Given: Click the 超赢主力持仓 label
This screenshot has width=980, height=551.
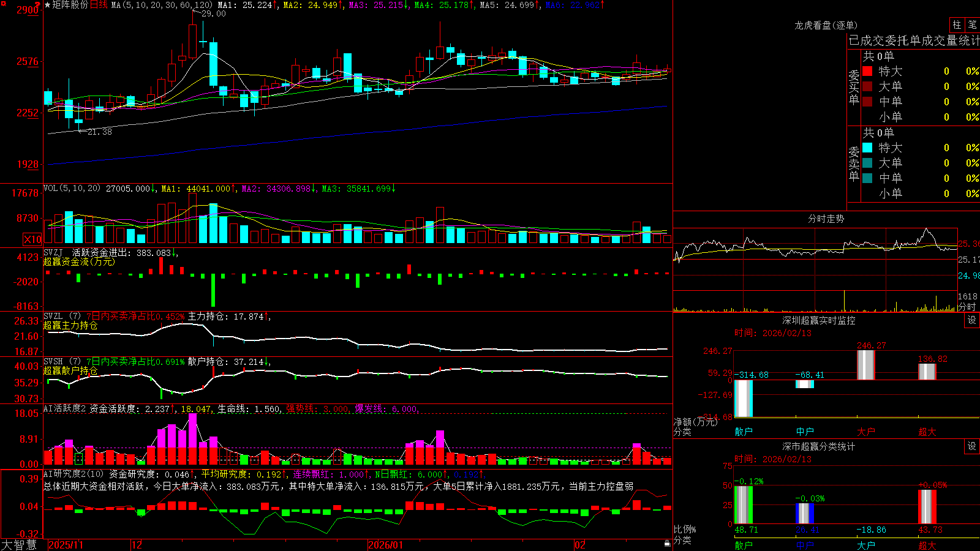Looking at the screenshot, I should [x=70, y=326].
